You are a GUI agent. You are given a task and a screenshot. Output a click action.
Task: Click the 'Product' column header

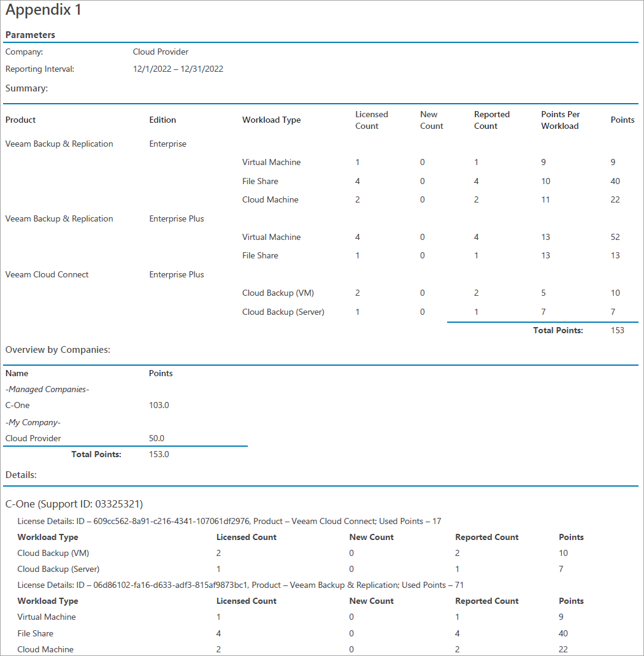pos(20,120)
